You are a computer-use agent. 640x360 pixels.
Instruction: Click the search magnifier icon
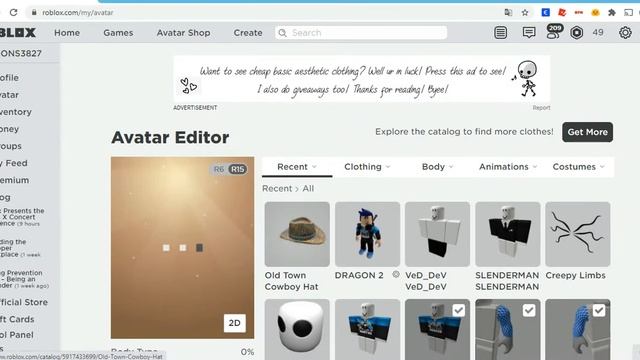[x=282, y=33]
